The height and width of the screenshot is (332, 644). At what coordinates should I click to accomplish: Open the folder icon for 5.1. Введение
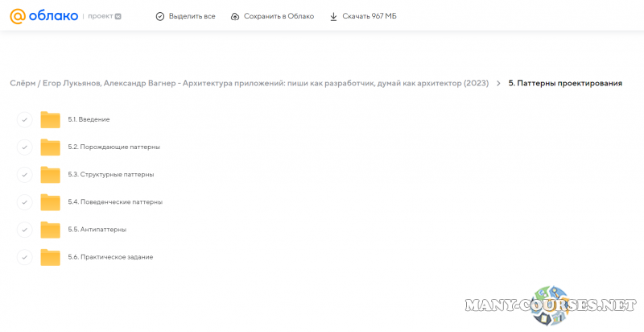(51, 120)
